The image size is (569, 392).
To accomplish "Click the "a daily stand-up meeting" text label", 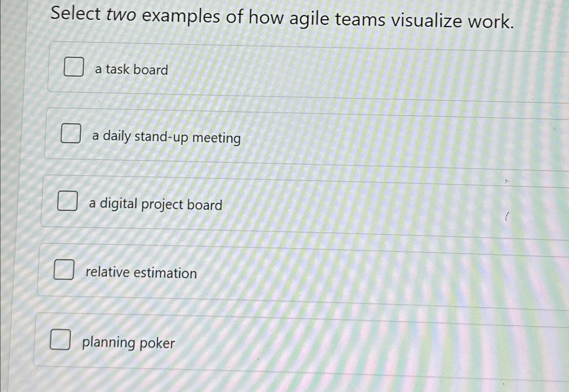I will pyautogui.click(x=166, y=137).
